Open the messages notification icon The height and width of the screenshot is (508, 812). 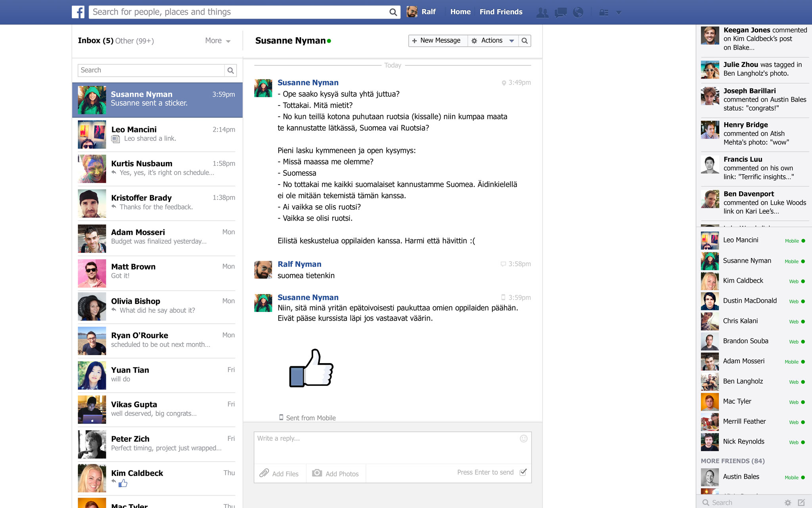[560, 12]
